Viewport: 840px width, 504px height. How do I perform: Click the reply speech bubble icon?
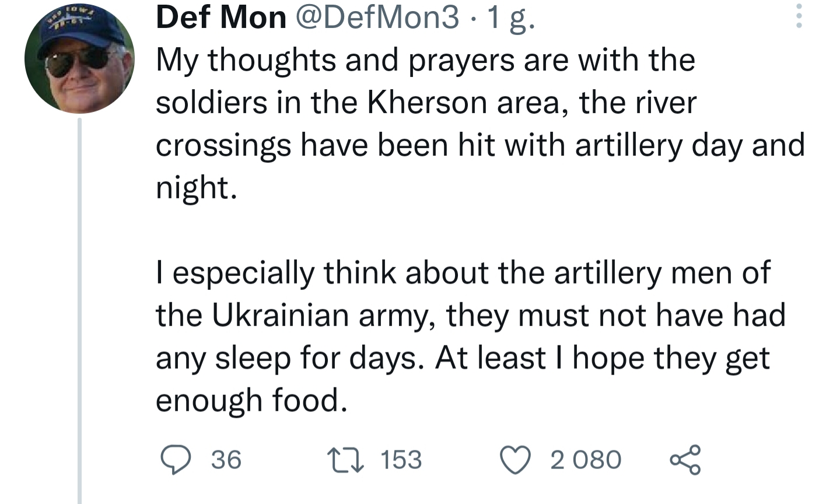pyautogui.click(x=176, y=460)
